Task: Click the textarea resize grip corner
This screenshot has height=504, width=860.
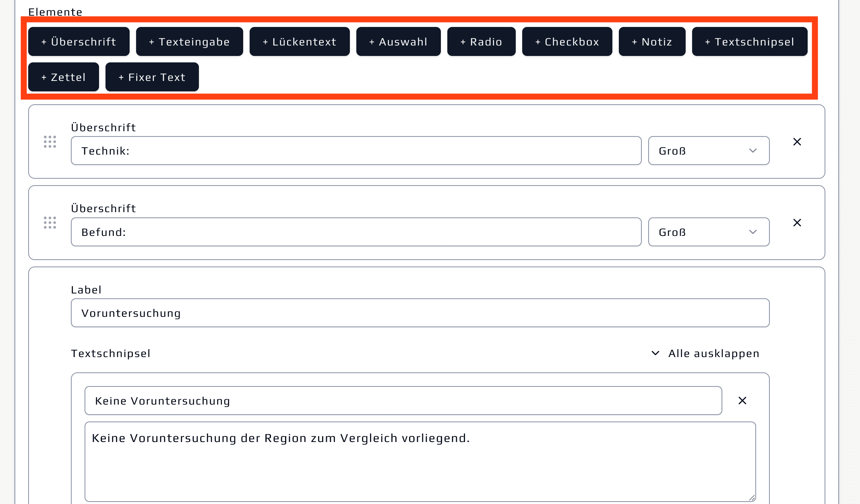Action: (751, 498)
